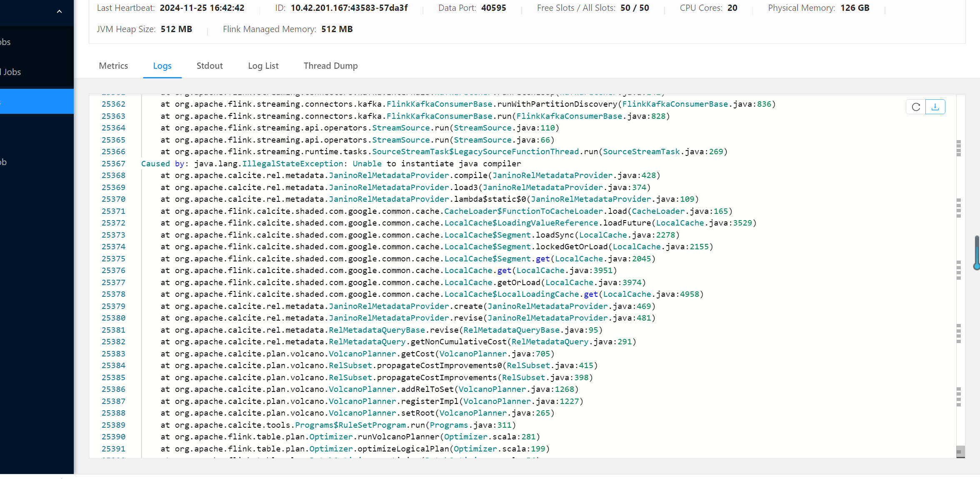
Task: Click the Data Port value 40595
Action: 494,8
